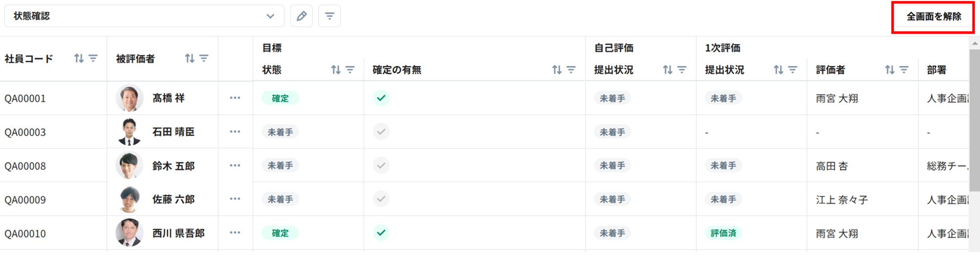Open the more options menu for 髙橋 祥

point(235,98)
